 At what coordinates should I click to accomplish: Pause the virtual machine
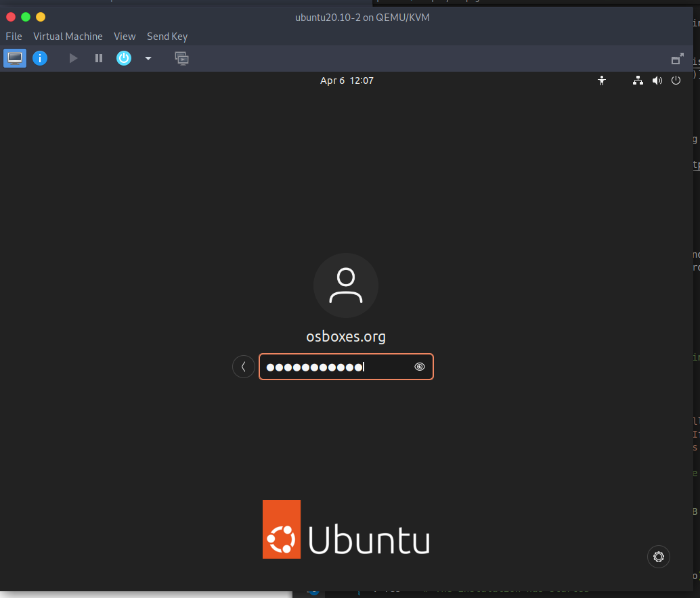[99, 58]
